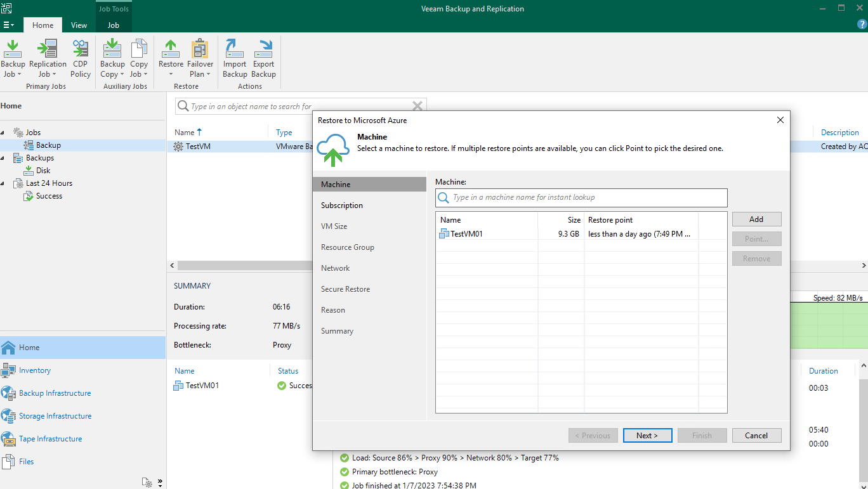Screen dimensions: 868x489
Task: Select TestVM01 in the machine list
Action: click(x=581, y=234)
